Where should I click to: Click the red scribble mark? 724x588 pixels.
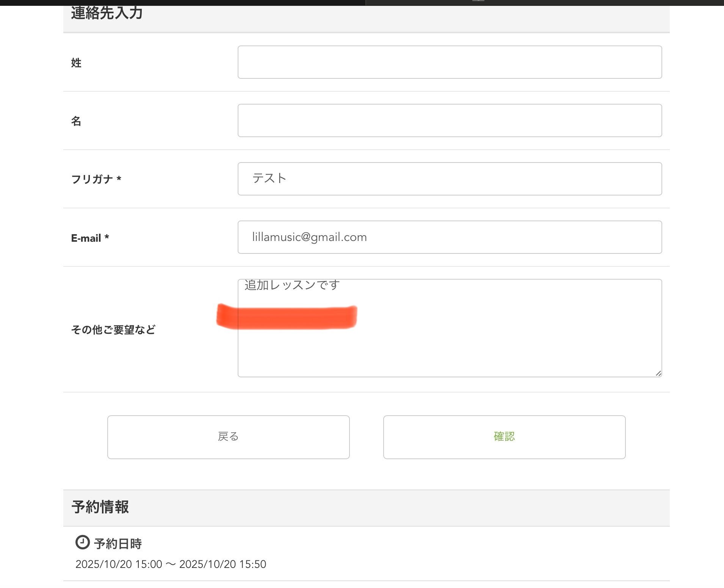point(287,317)
